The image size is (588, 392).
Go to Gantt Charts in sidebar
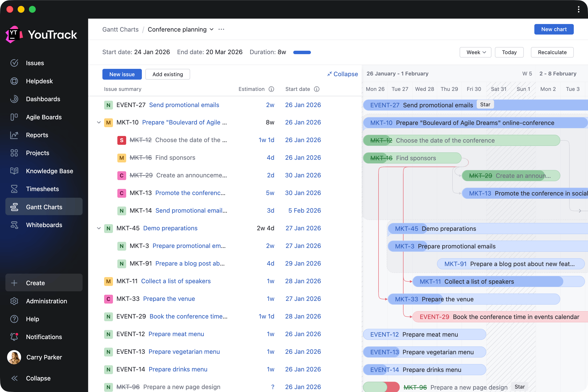tap(44, 207)
